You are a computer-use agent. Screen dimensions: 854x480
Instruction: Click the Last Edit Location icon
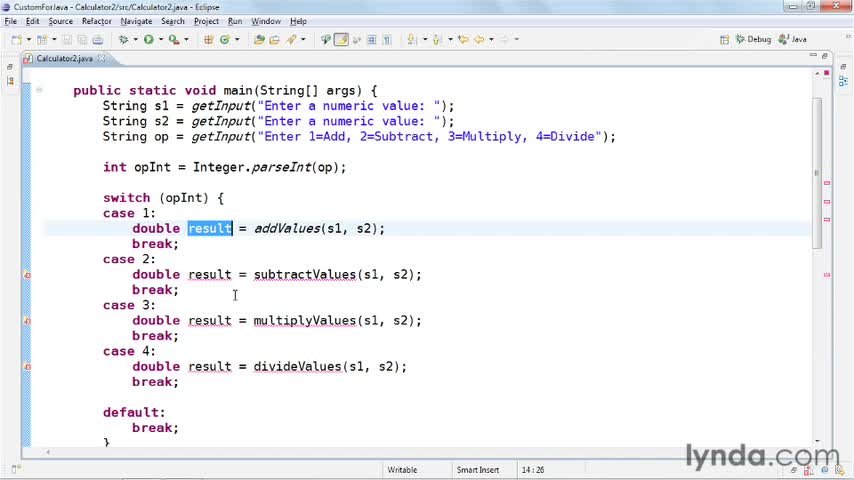(463, 40)
